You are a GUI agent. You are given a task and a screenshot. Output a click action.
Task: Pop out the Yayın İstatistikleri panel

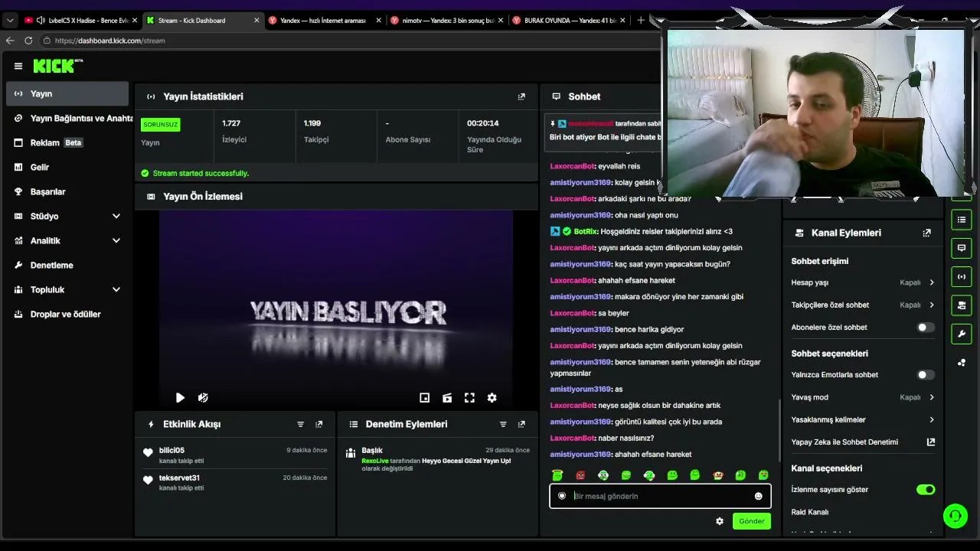(521, 96)
